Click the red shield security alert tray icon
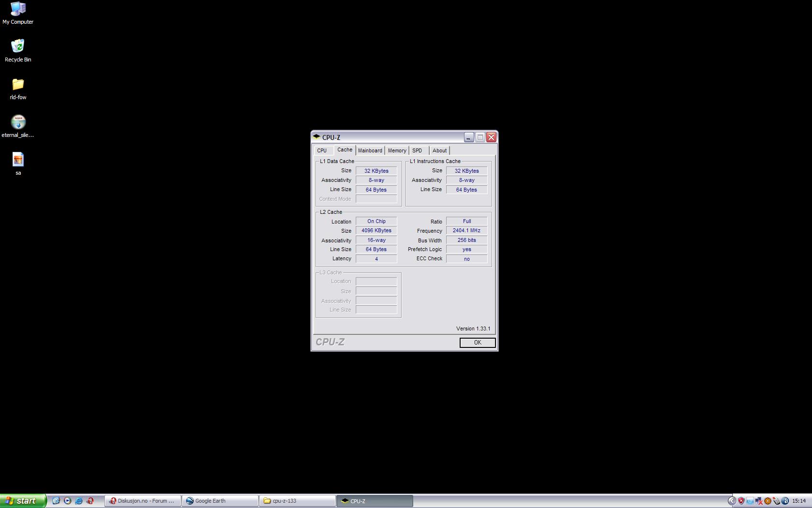 pos(741,501)
